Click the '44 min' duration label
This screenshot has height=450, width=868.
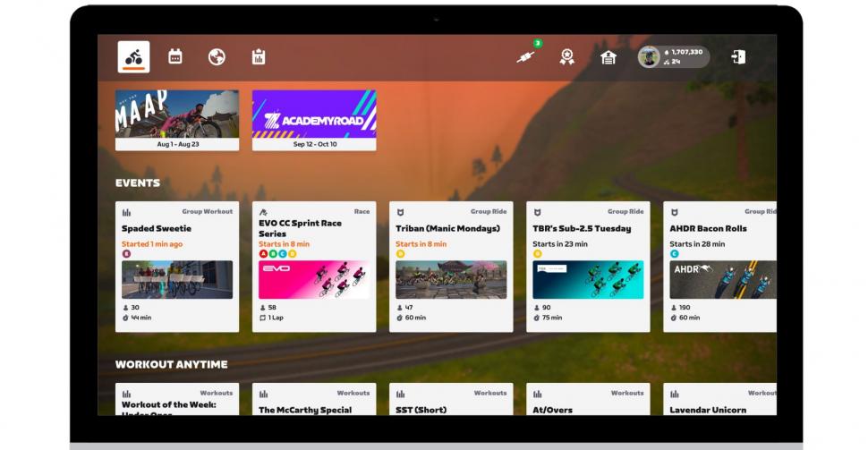(x=141, y=318)
